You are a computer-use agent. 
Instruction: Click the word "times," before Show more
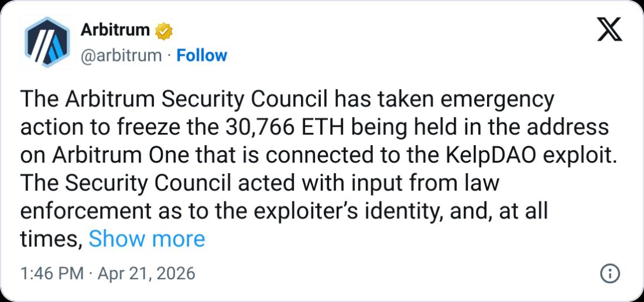(51, 239)
